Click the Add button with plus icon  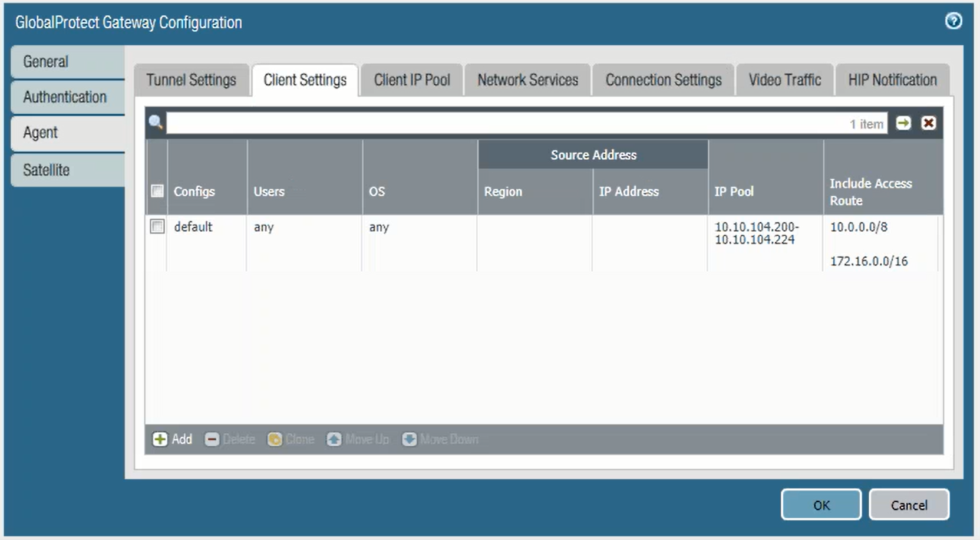pos(172,439)
